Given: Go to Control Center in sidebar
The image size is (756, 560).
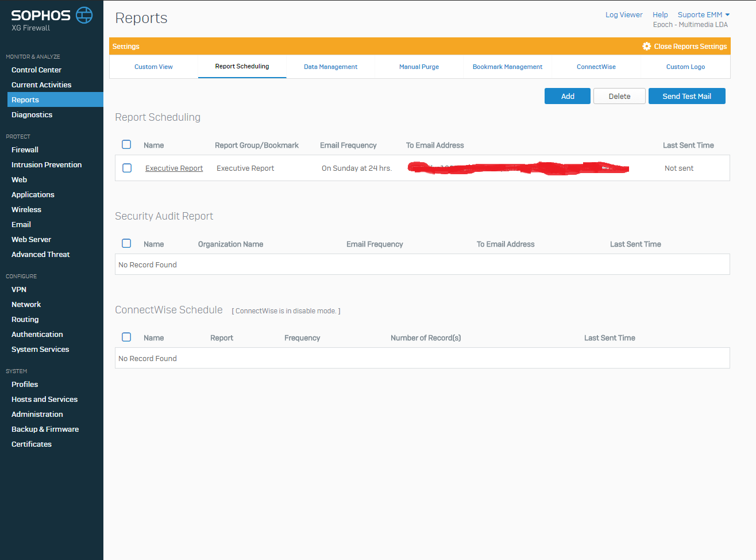Looking at the screenshot, I should pos(36,70).
